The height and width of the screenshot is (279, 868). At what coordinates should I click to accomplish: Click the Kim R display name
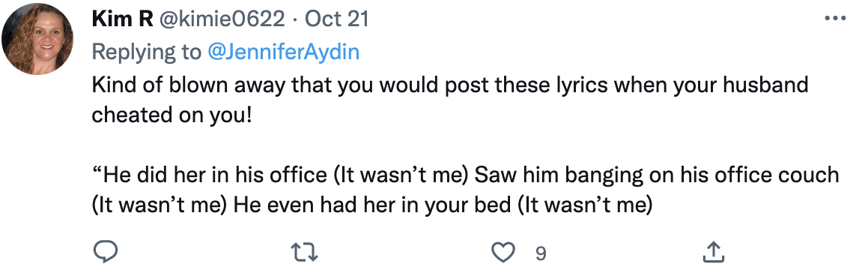pos(122,19)
